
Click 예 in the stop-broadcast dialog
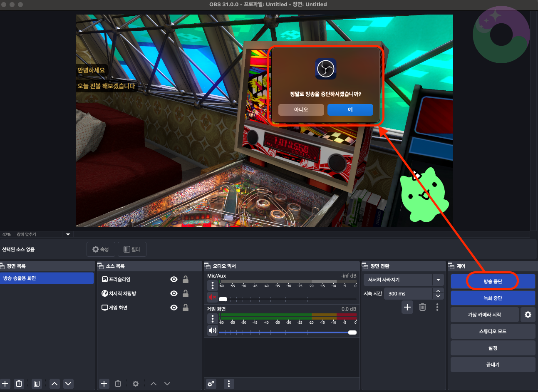tap(350, 109)
